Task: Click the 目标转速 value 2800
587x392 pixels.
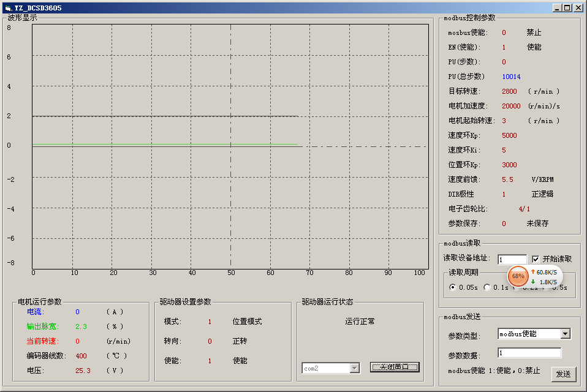Action: (x=509, y=91)
